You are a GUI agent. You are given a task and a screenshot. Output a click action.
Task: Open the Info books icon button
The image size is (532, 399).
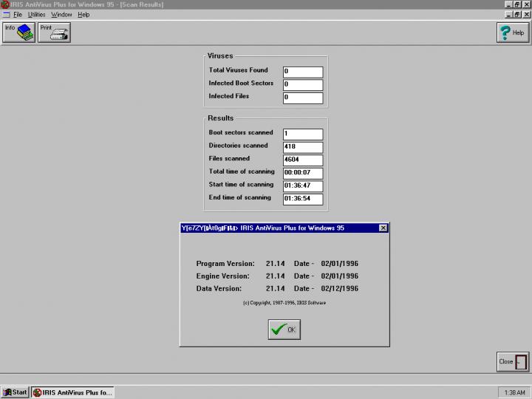coord(19,33)
